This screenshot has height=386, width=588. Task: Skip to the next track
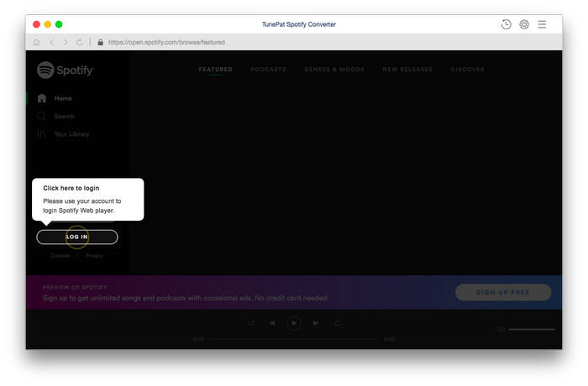point(315,323)
